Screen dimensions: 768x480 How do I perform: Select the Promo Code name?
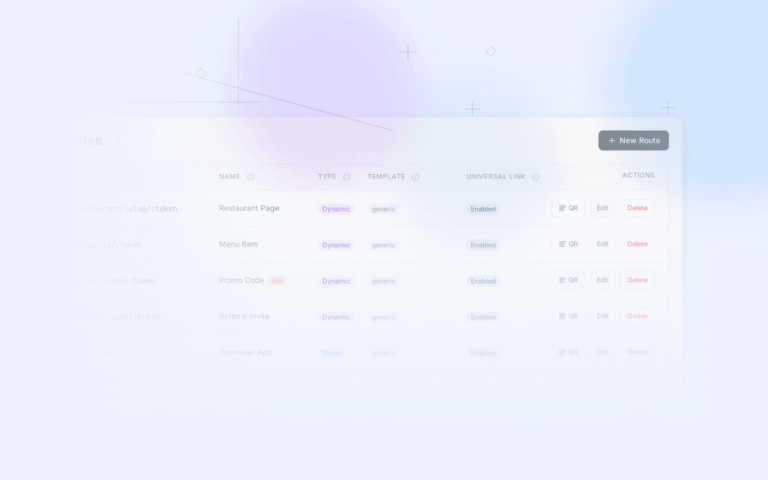coord(241,280)
